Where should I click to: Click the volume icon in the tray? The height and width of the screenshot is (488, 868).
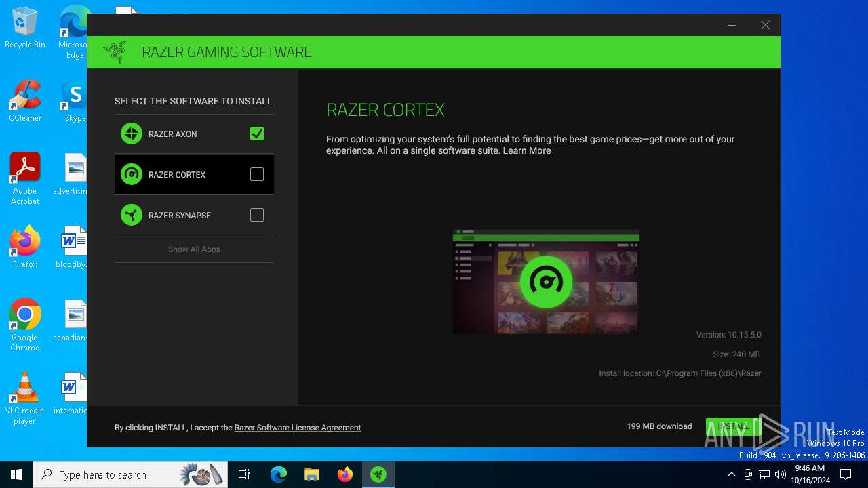(780, 474)
